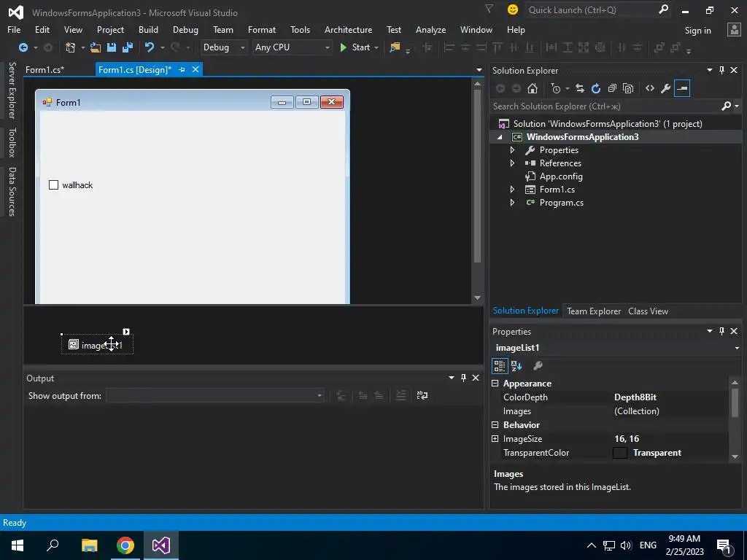Click Sync with Active Document icon
This screenshot has height=560, width=747.
point(580,88)
